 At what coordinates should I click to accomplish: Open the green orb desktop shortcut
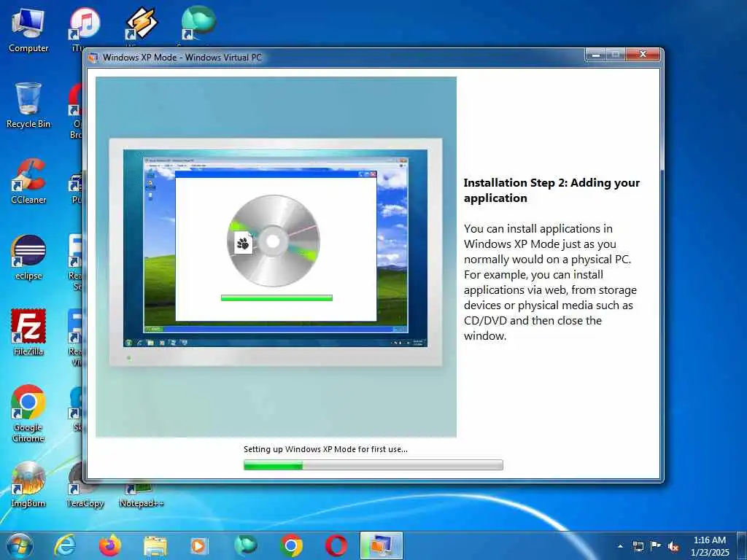click(x=198, y=24)
